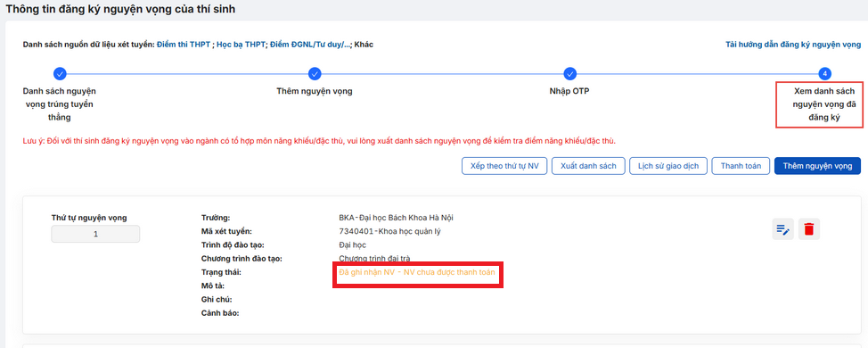Click the 'Thêm nguyện vọng' step checkmark circle
This screenshot has height=348, width=868.
315,74
